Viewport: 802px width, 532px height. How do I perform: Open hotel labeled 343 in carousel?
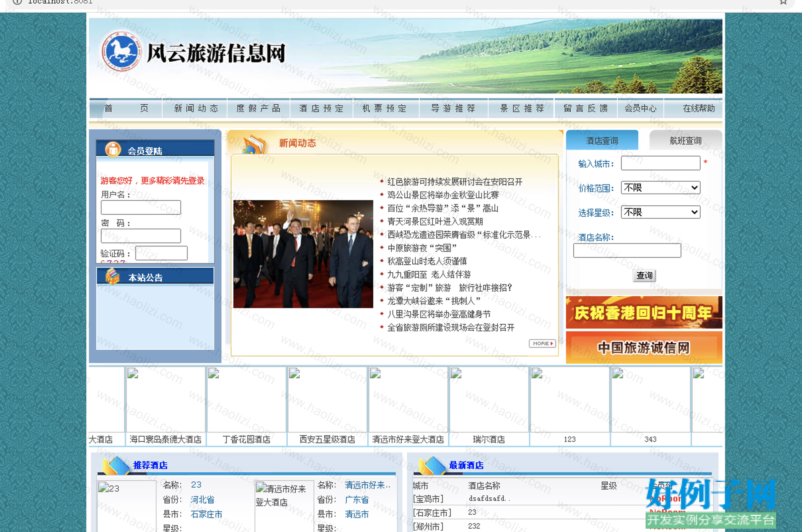650,439
